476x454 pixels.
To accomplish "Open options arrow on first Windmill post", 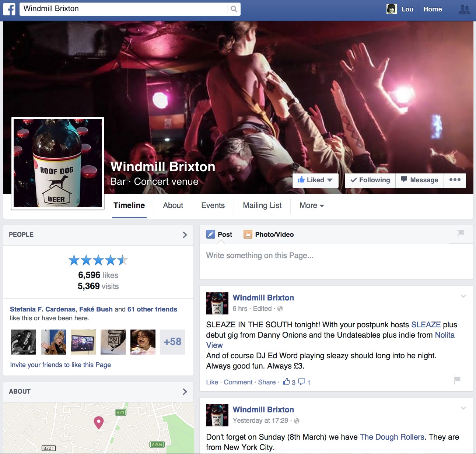I will pyautogui.click(x=463, y=296).
